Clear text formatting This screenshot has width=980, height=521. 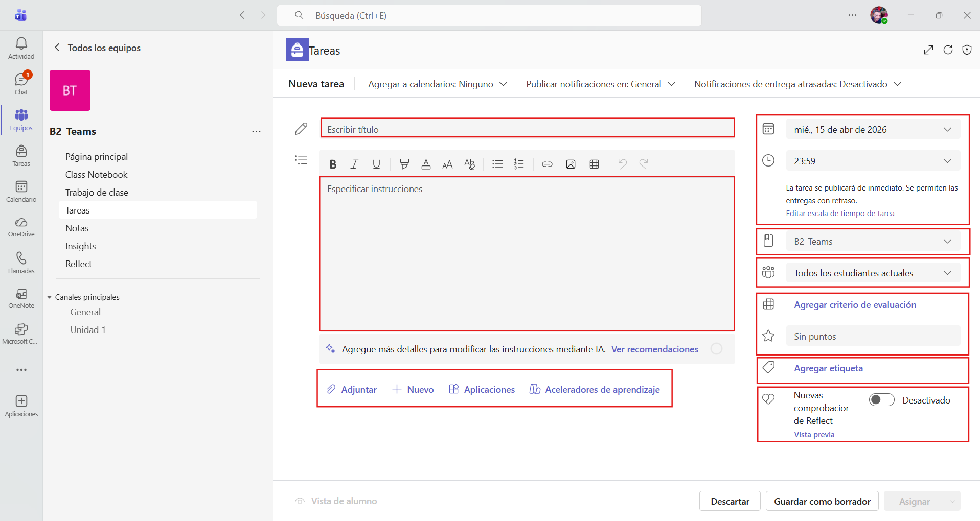pos(469,164)
